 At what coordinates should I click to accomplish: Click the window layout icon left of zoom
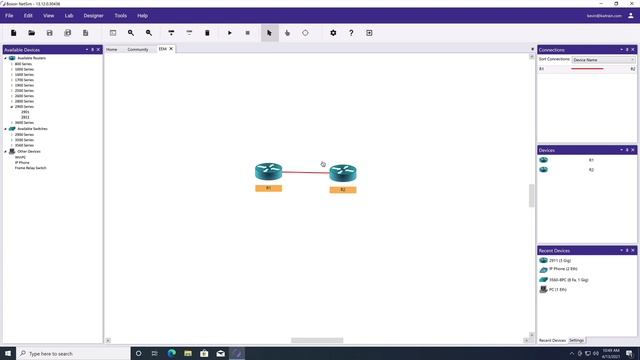coord(113,33)
